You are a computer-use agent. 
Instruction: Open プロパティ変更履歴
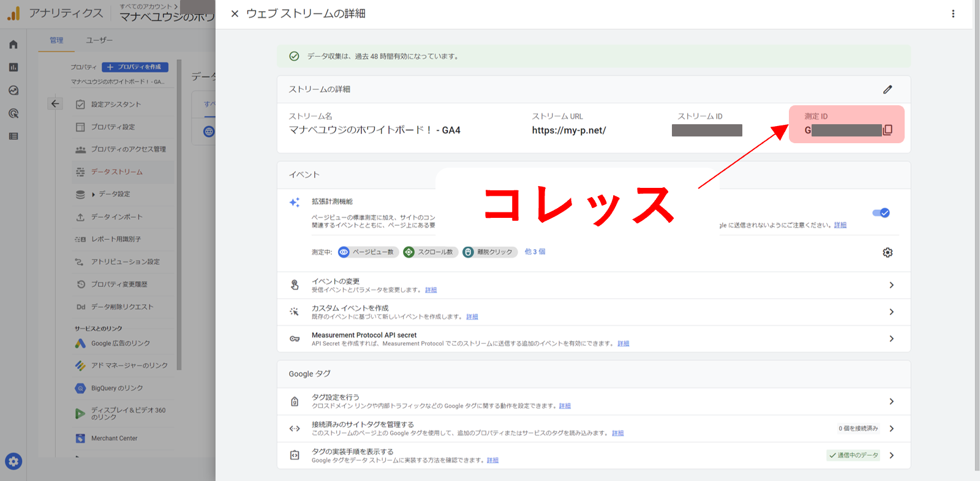click(x=124, y=285)
